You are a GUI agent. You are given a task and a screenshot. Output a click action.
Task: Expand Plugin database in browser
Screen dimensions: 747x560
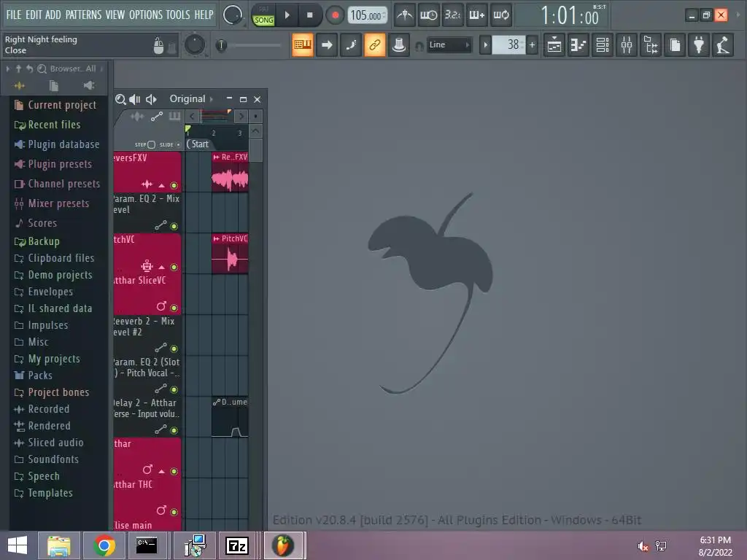[x=57, y=144]
